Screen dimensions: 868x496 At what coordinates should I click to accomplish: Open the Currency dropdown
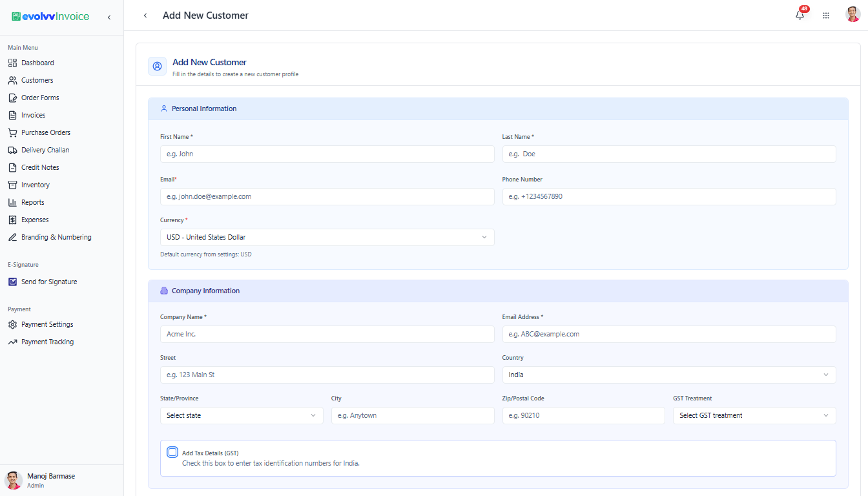(327, 237)
